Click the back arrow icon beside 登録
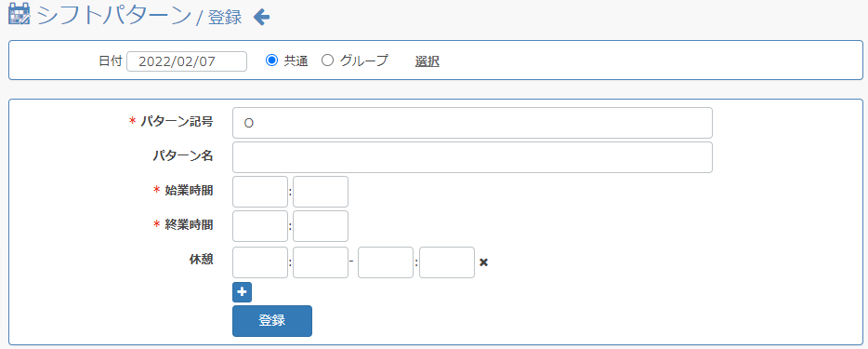 pyautogui.click(x=261, y=18)
